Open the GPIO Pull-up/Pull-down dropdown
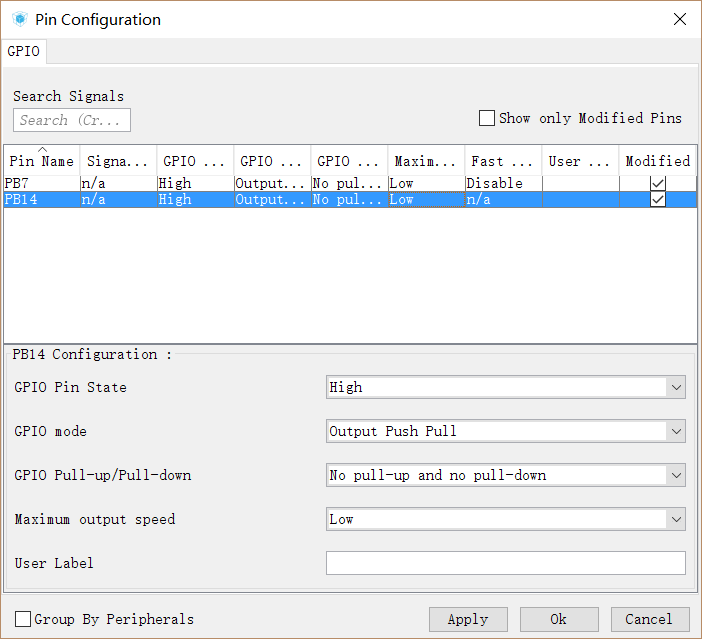This screenshot has height=639, width=702. click(x=505, y=475)
